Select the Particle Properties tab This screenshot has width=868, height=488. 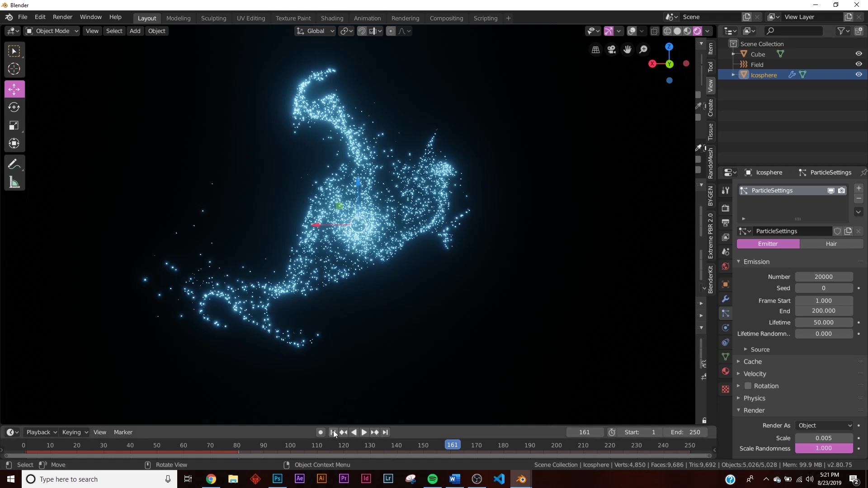[x=726, y=314]
